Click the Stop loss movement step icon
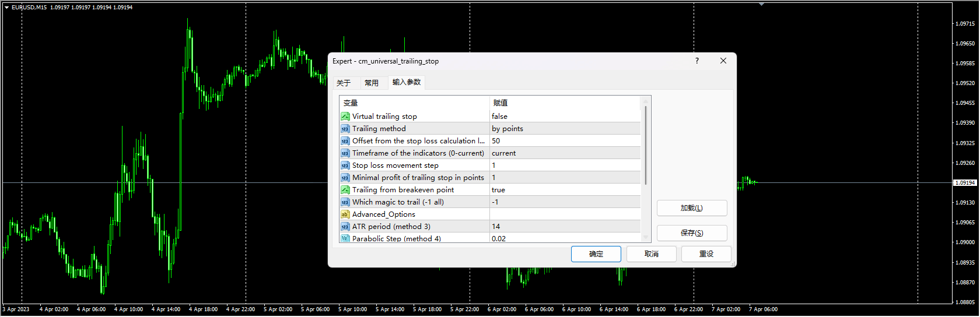 [x=345, y=165]
